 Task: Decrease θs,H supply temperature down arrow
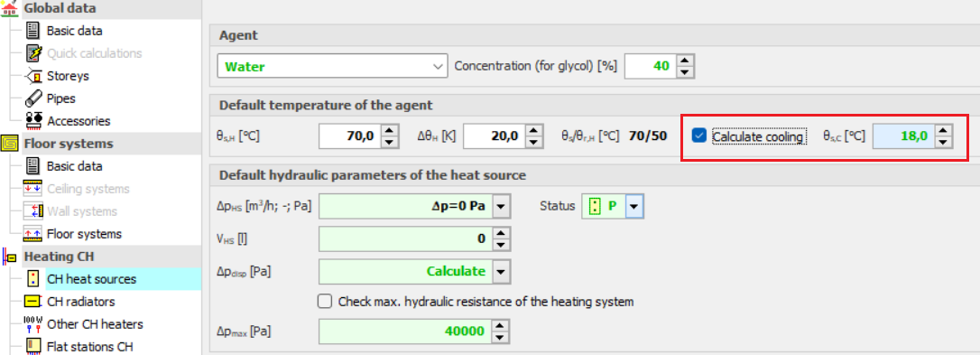(389, 142)
